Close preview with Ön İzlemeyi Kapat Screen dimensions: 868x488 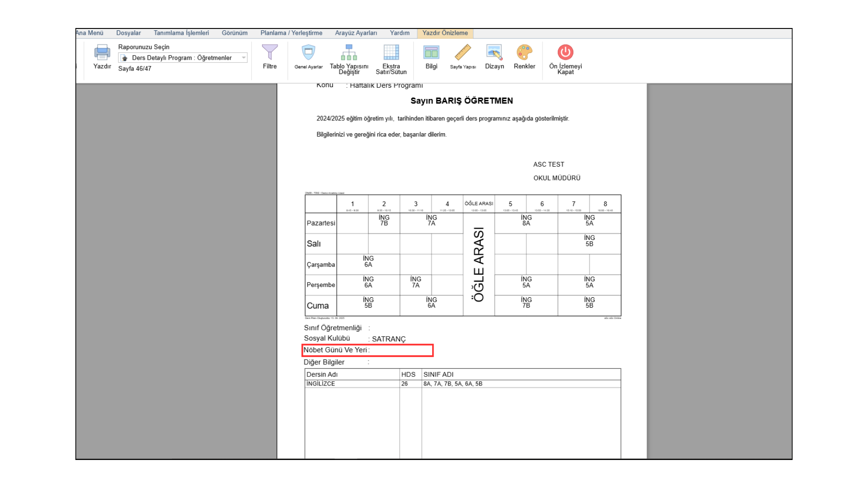tap(565, 53)
